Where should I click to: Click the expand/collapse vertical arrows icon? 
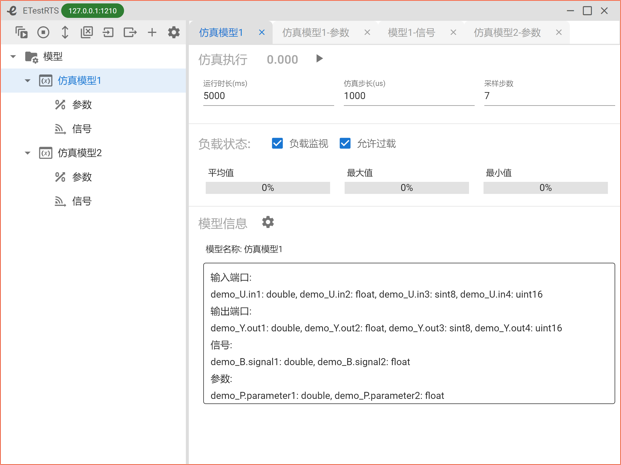tap(65, 32)
